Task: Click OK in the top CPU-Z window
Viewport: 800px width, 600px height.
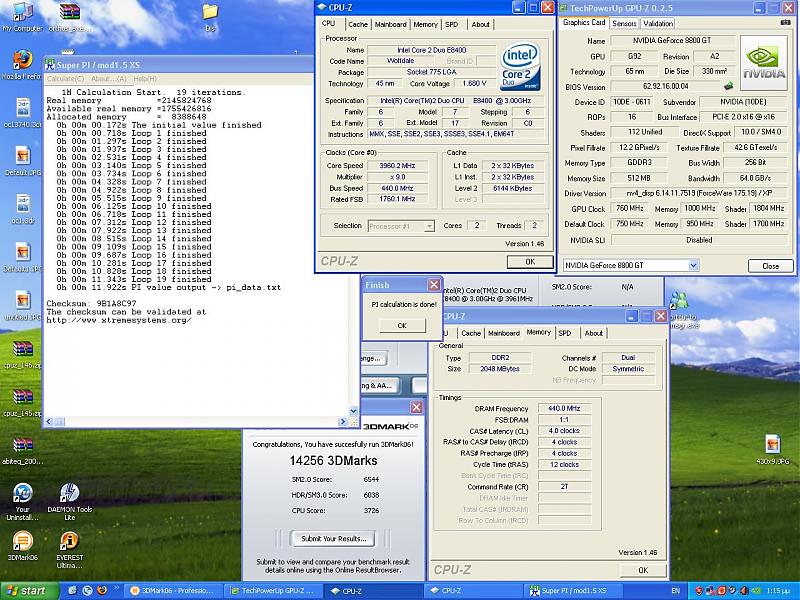Action: (x=530, y=262)
